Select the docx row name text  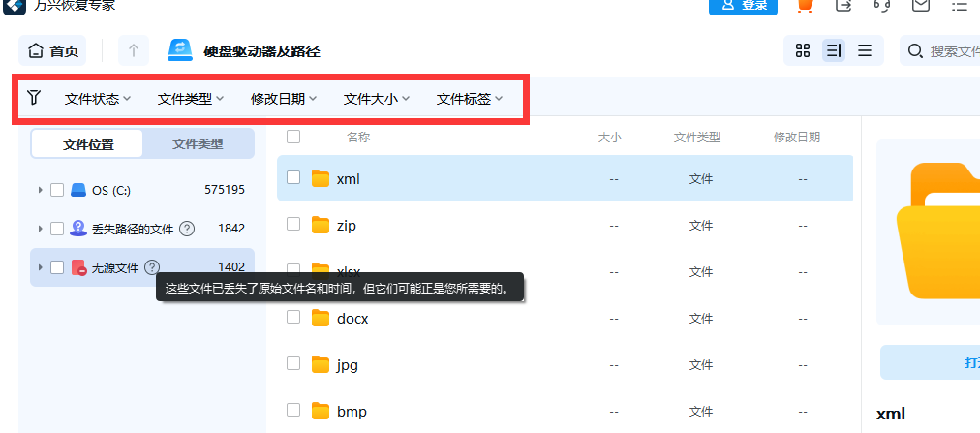[352, 319]
